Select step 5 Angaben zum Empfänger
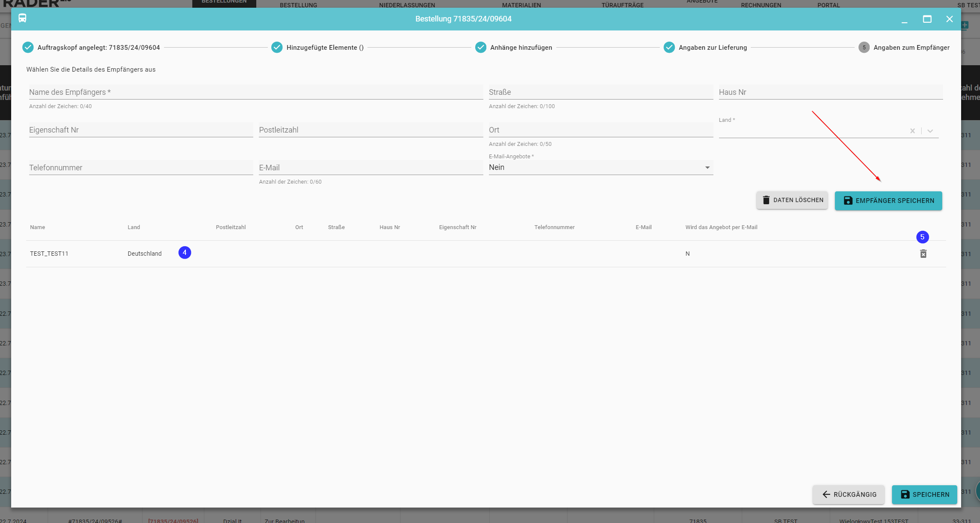Screen dimensions: 980x523 (x=864, y=47)
